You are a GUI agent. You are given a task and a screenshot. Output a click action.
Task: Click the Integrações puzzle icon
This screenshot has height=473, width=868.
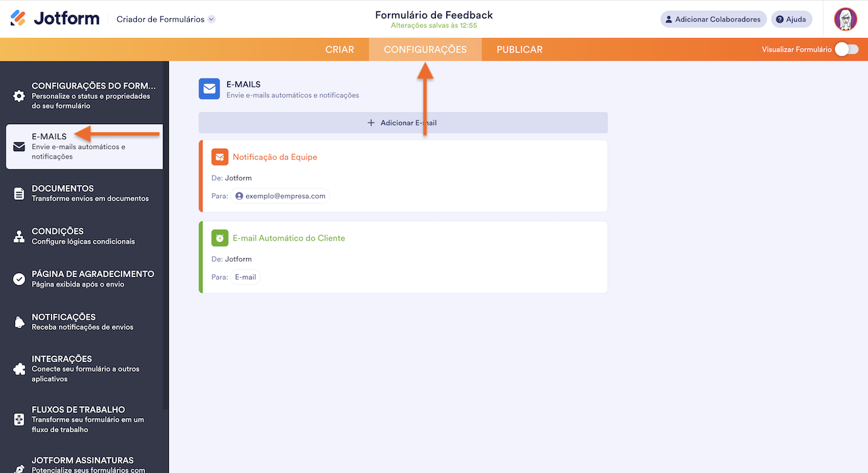pos(19,369)
